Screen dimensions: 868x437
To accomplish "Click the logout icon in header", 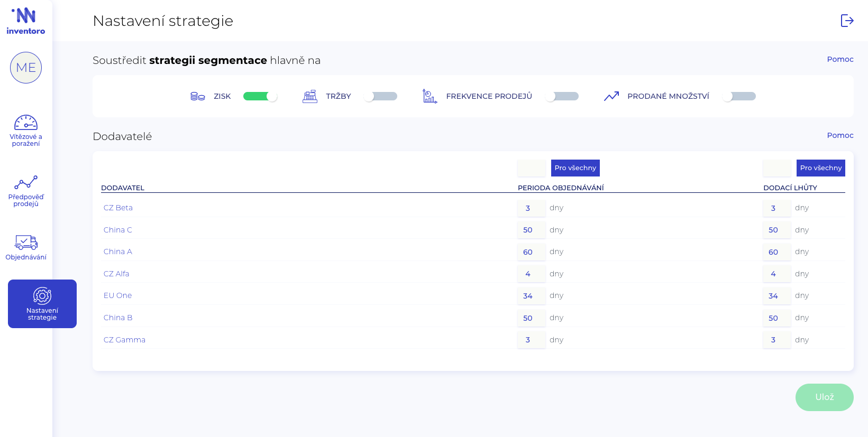I will 847,21.
